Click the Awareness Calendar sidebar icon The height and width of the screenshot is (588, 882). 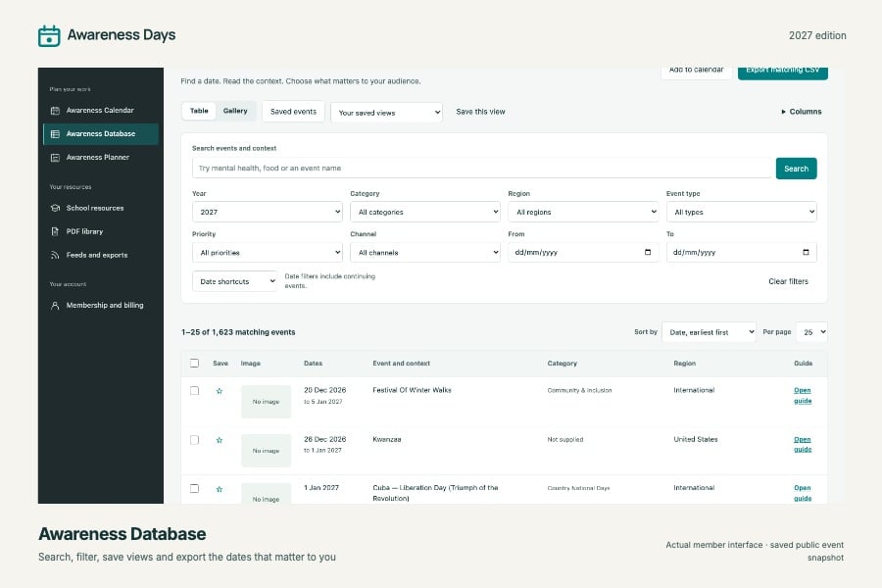pos(55,111)
